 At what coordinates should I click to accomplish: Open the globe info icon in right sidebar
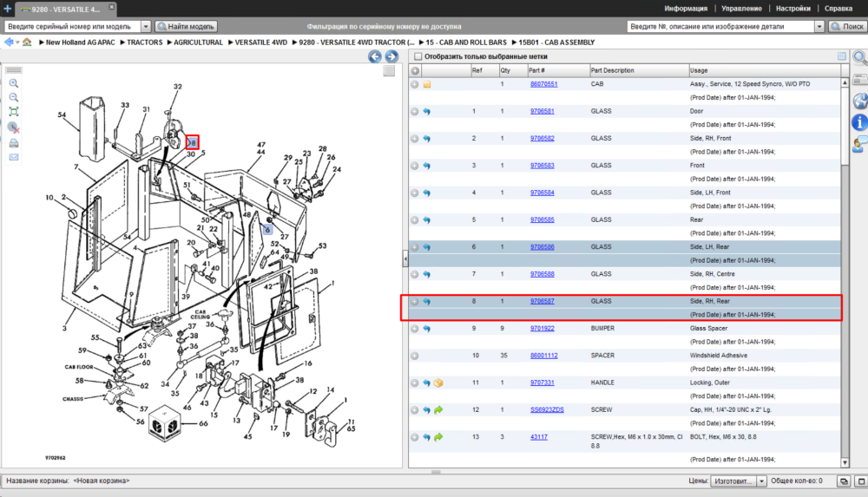[x=859, y=101]
